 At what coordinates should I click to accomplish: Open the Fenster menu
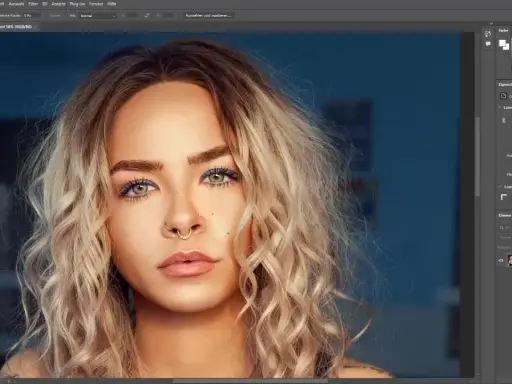pos(96,4)
